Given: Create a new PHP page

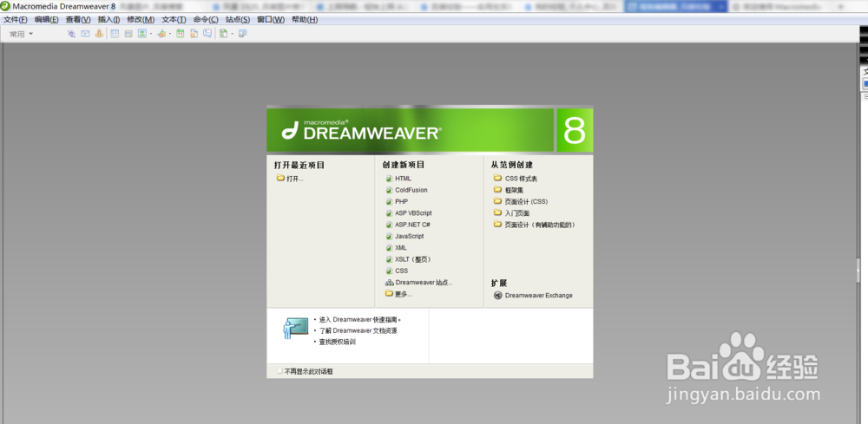Looking at the screenshot, I should [x=397, y=202].
